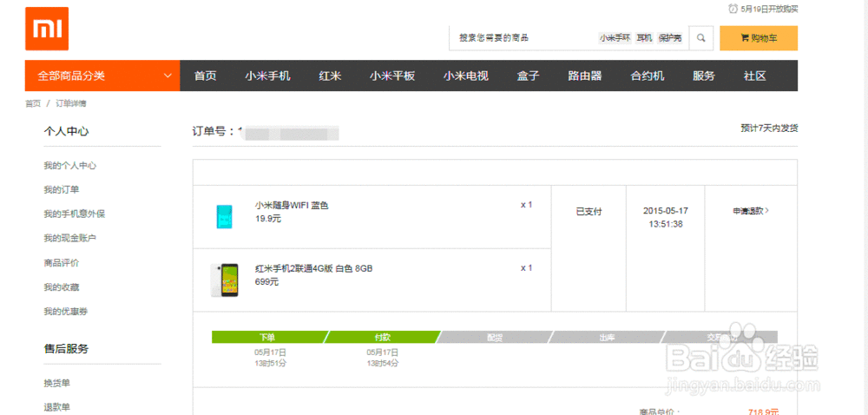This screenshot has height=415, width=868.
Task: Click the 699元 price text
Action: pyautogui.click(x=266, y=282)
